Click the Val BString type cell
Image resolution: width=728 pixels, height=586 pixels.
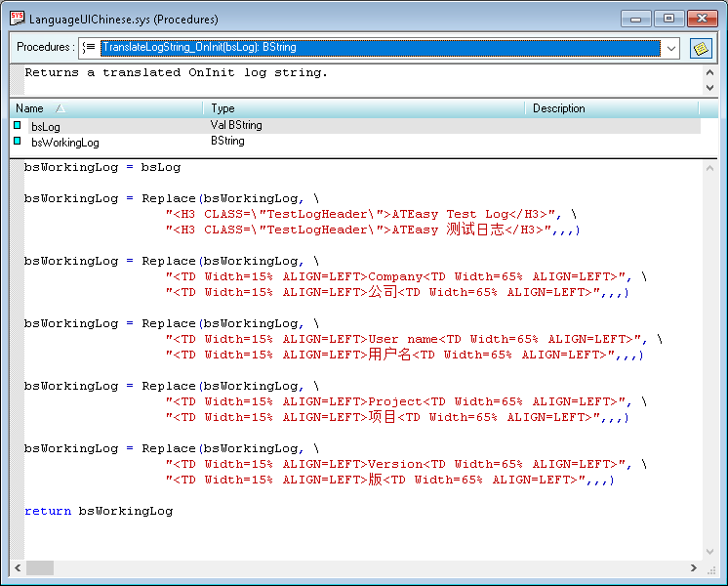pyautogui.click(x=236, y=125)
